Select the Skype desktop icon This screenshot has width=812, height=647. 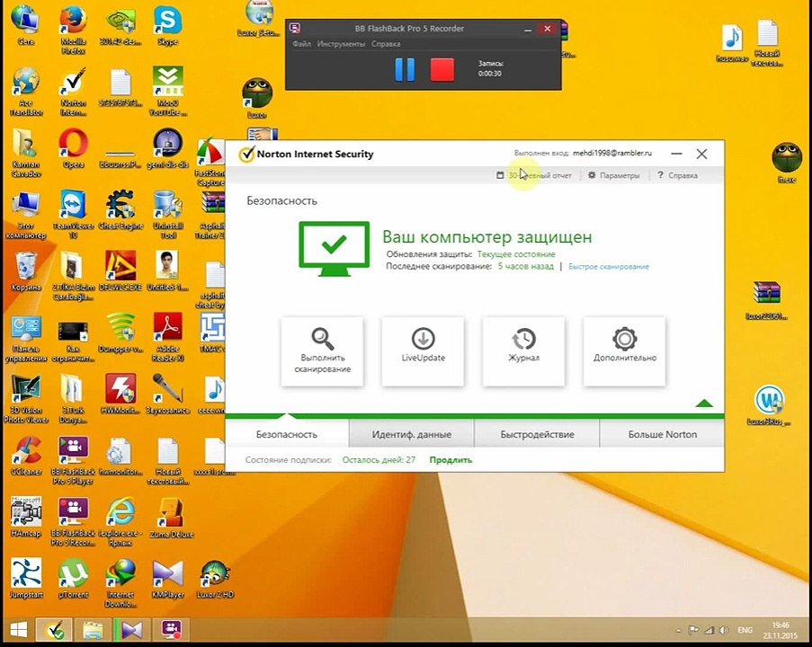pos(167,26)
